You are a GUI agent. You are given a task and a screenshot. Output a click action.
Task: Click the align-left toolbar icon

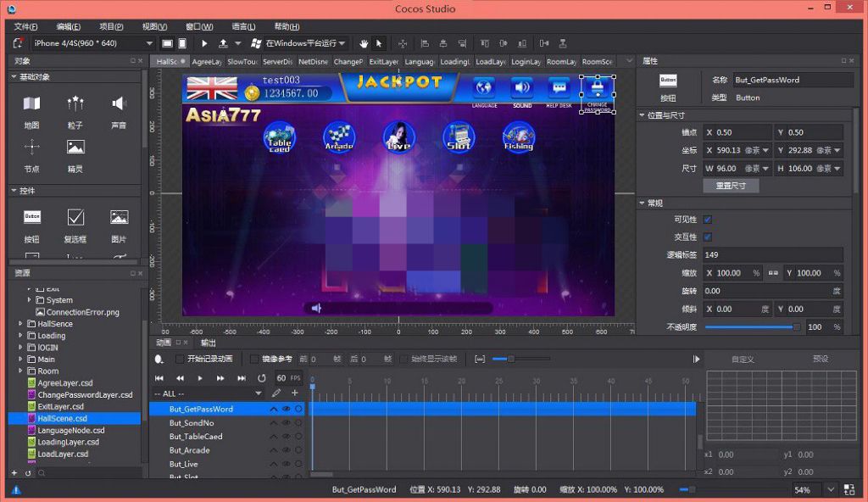click(425, 43)
